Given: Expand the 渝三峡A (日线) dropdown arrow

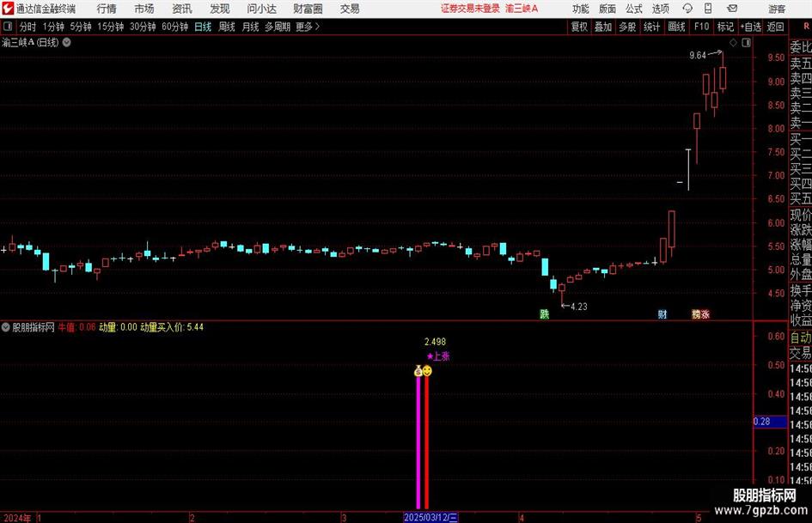Looking at the screenshot, I should [x=67, y=42].
